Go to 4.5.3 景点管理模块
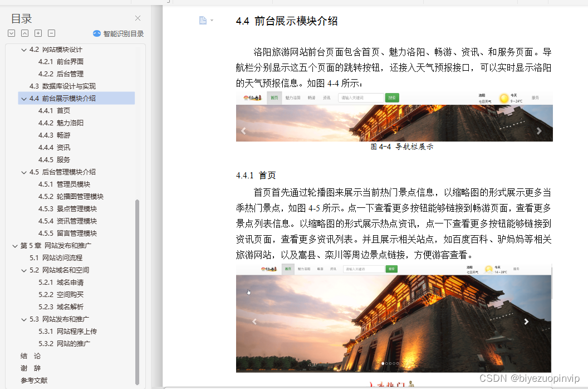This screenshot has width=588, height=389. (67, 209)
